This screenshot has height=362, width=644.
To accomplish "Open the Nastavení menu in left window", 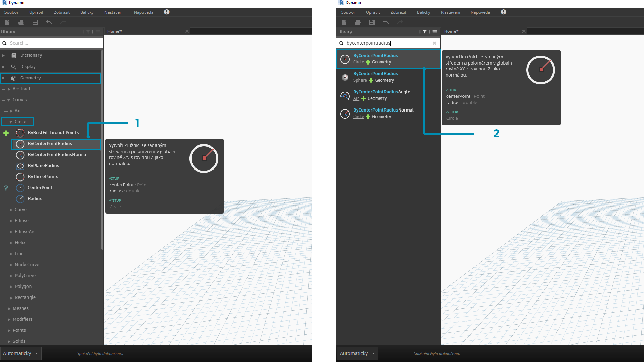I will point(114,12).
